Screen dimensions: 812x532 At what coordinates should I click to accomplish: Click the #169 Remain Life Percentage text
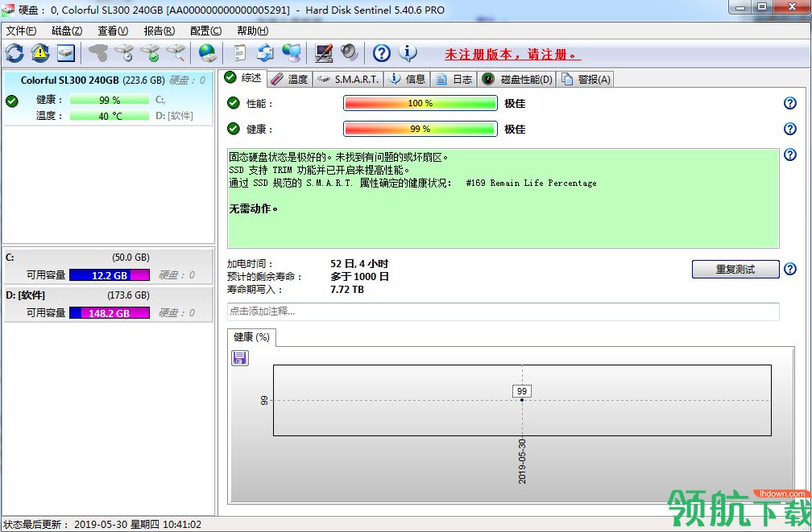click(x=531, y=184)
